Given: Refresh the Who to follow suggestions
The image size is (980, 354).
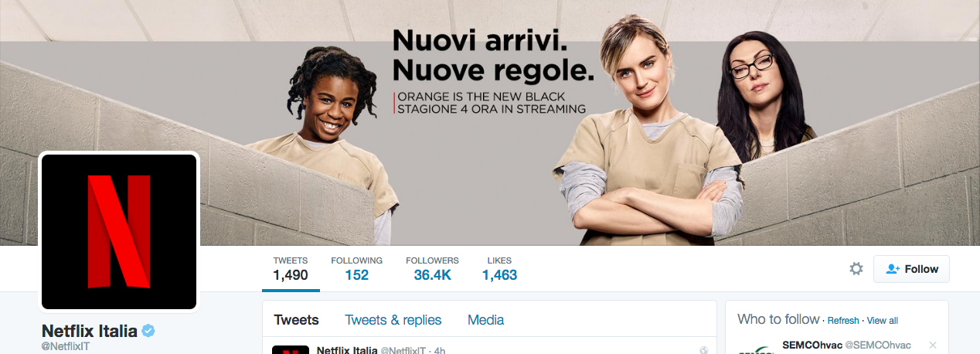Looking at the screenshot, I should coord(843,321).
